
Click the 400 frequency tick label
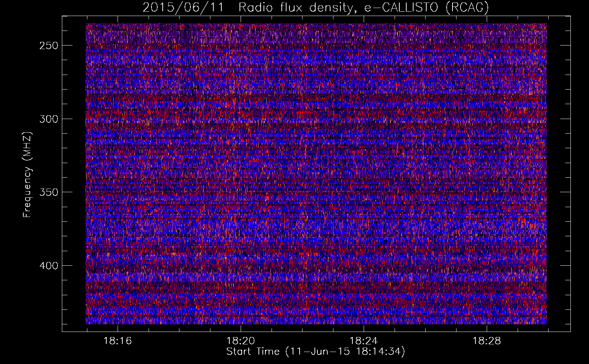(48, 266)
